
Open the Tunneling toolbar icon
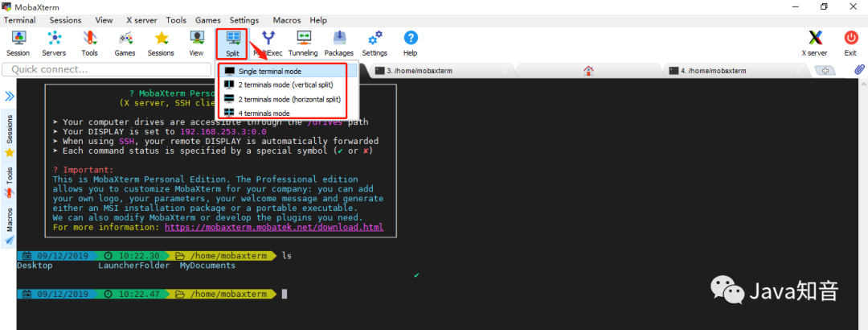tap(303, 43)
